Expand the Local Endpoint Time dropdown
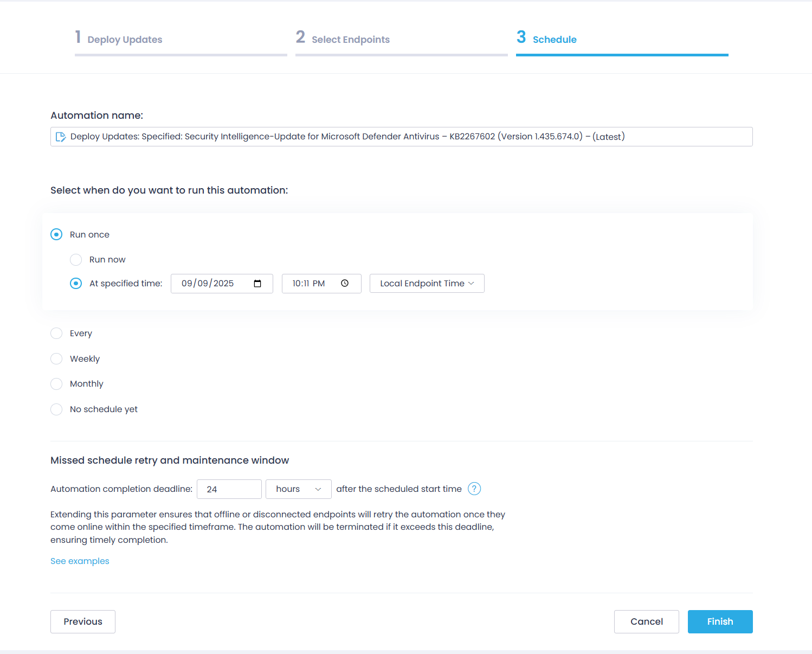Viewport: 812px width, 654px height. [427, 284]
